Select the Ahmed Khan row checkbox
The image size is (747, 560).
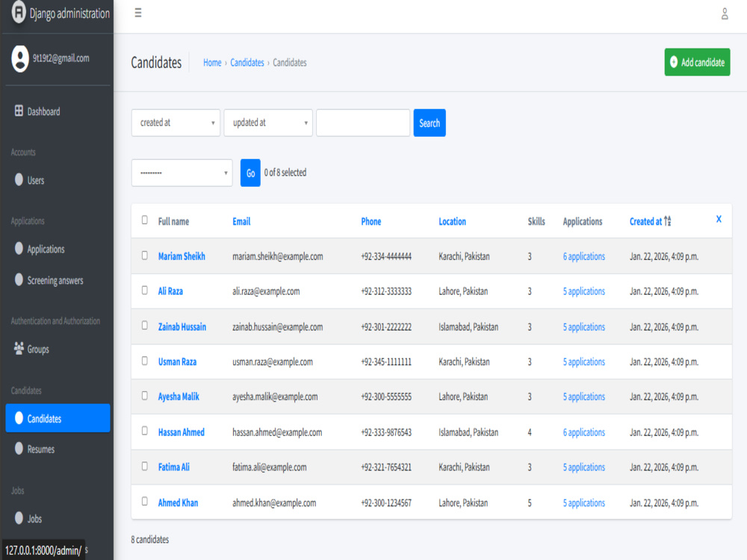144,501
